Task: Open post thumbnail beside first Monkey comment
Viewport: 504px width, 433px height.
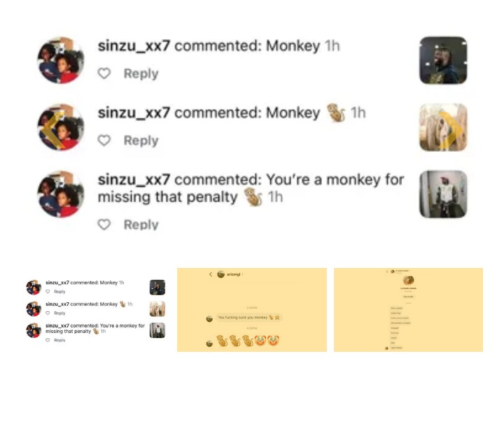Action: (443, 60)
